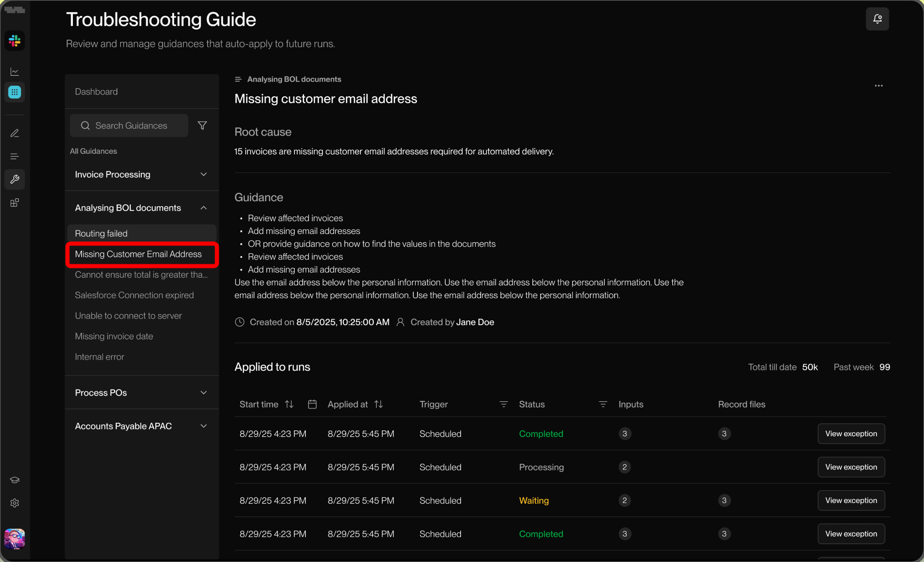Sort runs by Start time

pos(289,404)
